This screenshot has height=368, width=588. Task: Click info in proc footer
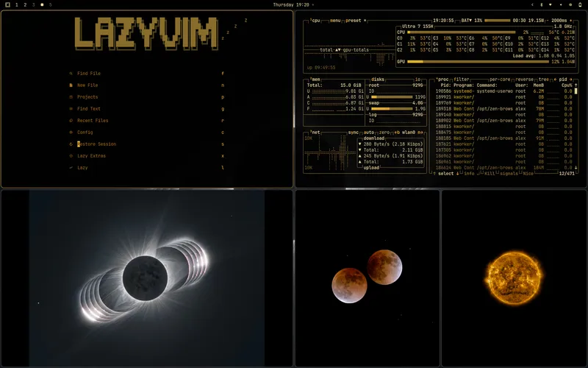469,174
